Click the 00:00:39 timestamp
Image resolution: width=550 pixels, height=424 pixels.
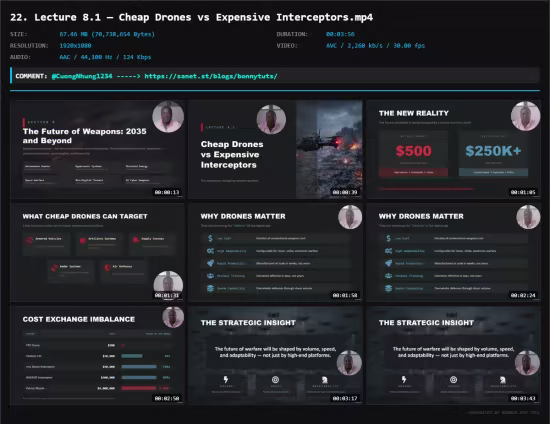click(x=345, y=192)
